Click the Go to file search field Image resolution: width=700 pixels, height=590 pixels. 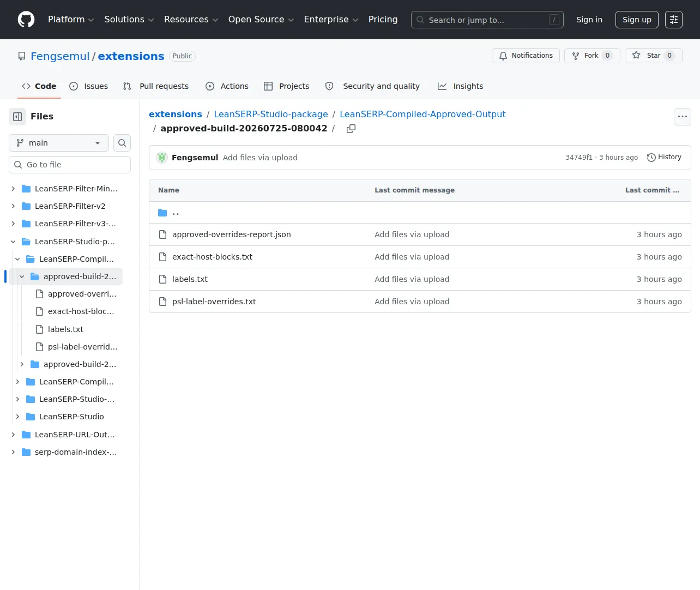tap(70, 165)
